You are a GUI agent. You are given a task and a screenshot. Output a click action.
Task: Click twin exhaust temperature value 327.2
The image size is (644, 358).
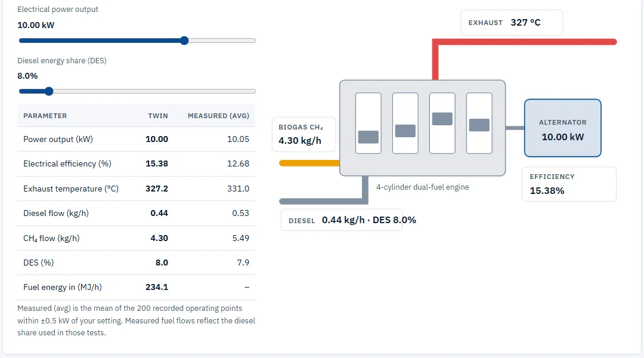(157, 189)
